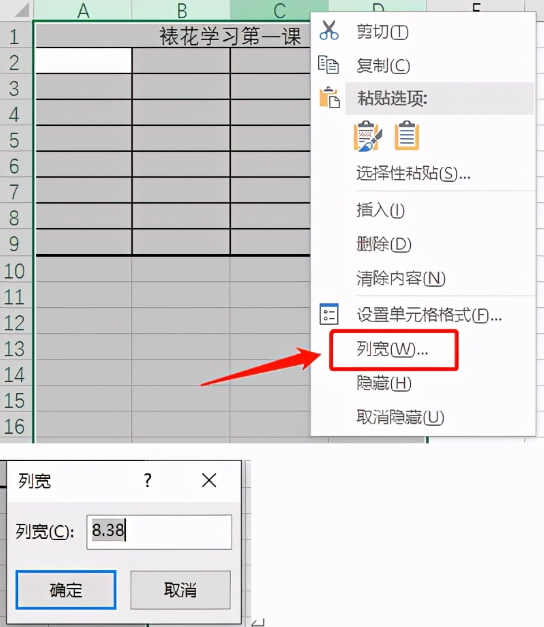544x627 pixels.
Task: Select row 2 header
Action: pos(14,62)
